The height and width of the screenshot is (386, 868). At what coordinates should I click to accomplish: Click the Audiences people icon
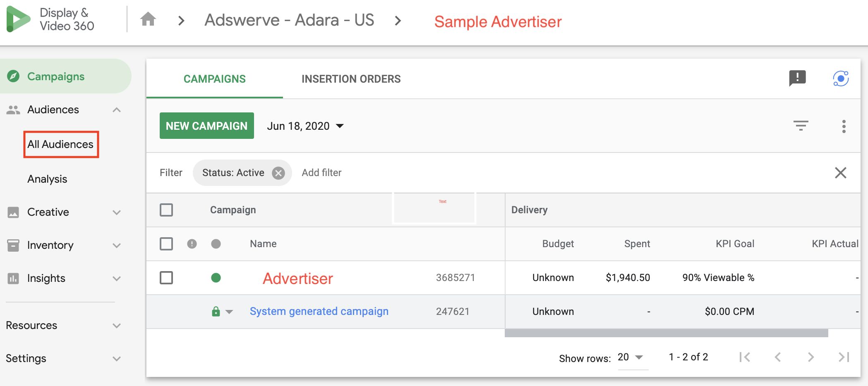[x=13, y=110]
